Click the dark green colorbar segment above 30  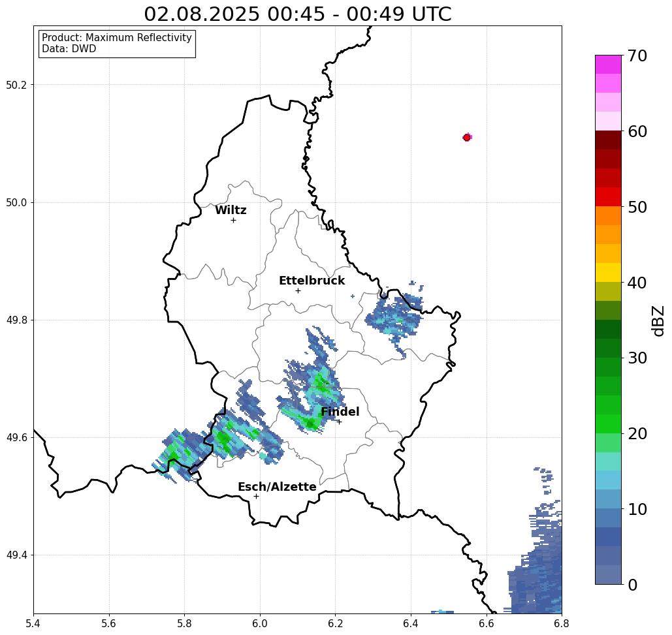pos(608,348)
